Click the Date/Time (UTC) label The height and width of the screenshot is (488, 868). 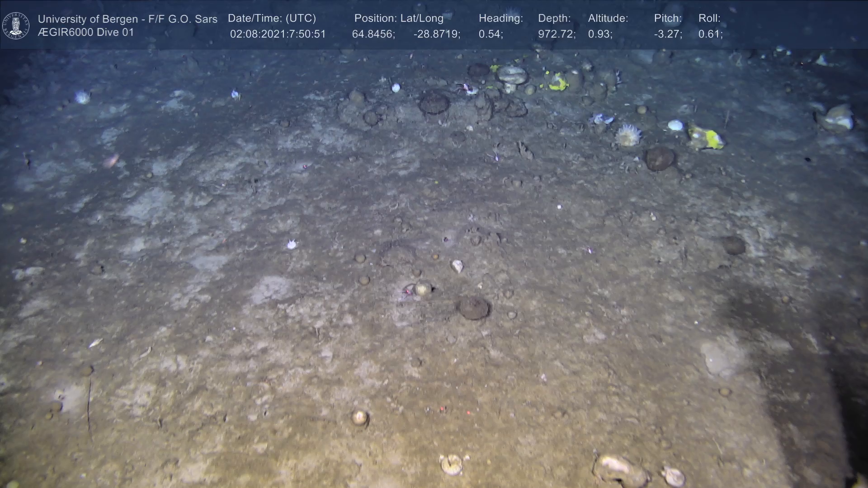pyautogui.click(x=272, y=18)
